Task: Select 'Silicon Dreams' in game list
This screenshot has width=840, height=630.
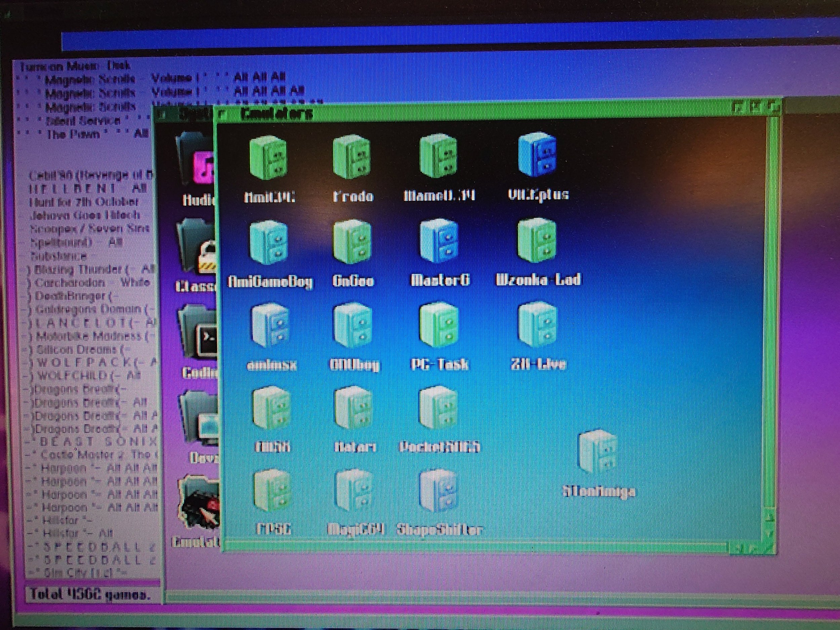Action: (x=79, y=349)
